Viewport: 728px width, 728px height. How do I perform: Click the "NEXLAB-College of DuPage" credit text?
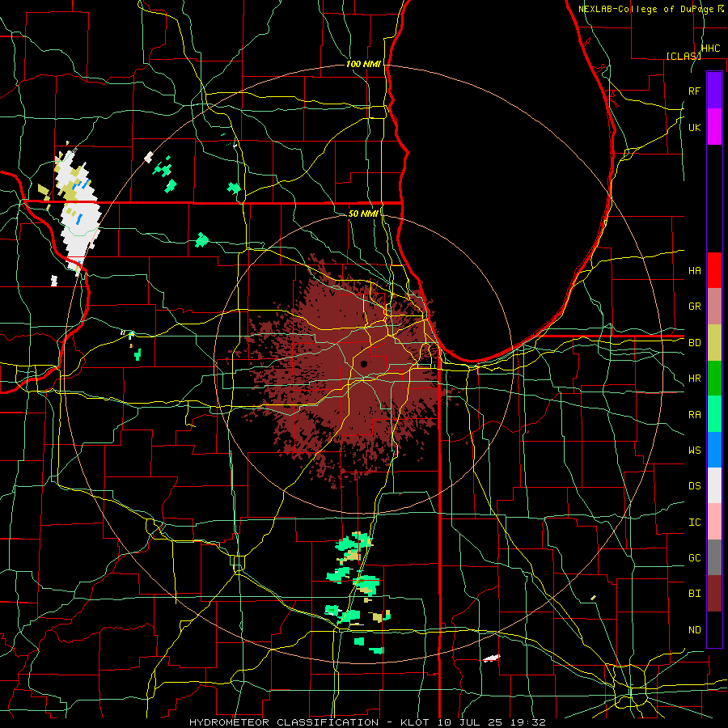click(645, 9)
